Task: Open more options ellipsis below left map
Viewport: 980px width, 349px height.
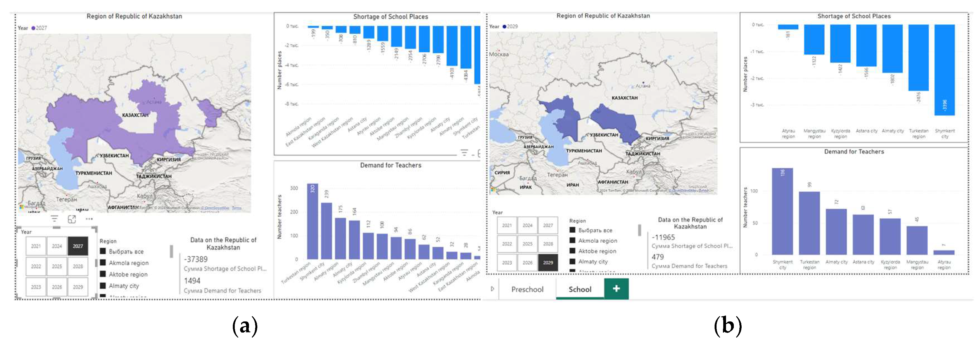Action: point(89,219)
